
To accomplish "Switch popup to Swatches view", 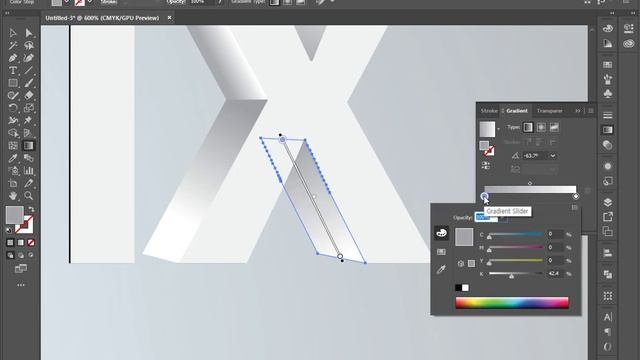I will point(441,252).
